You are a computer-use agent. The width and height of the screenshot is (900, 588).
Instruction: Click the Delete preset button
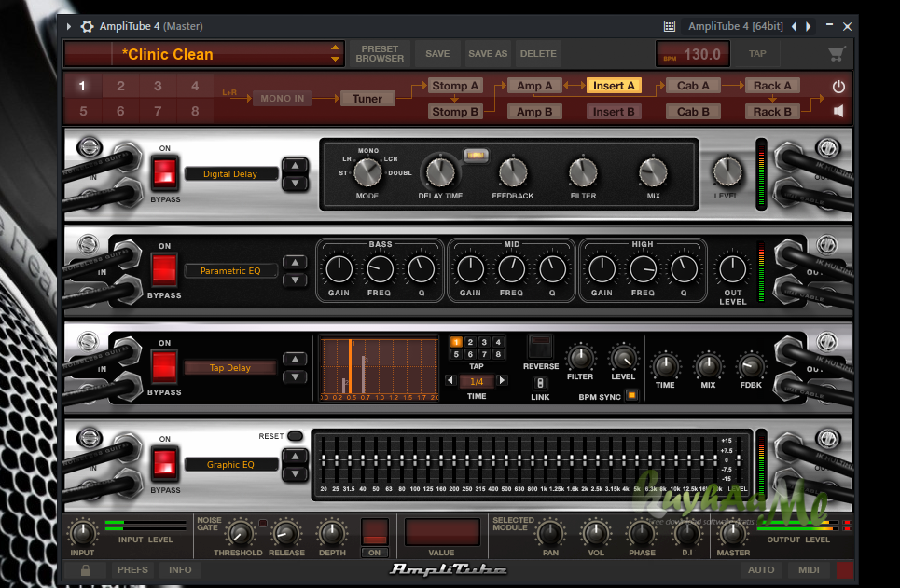click(x=538, y=54)
